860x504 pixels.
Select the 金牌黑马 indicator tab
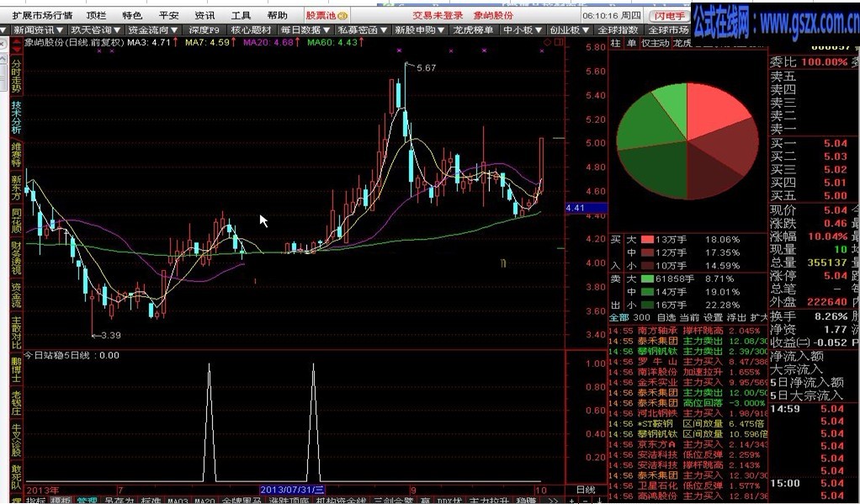click(x=242, y=500)
